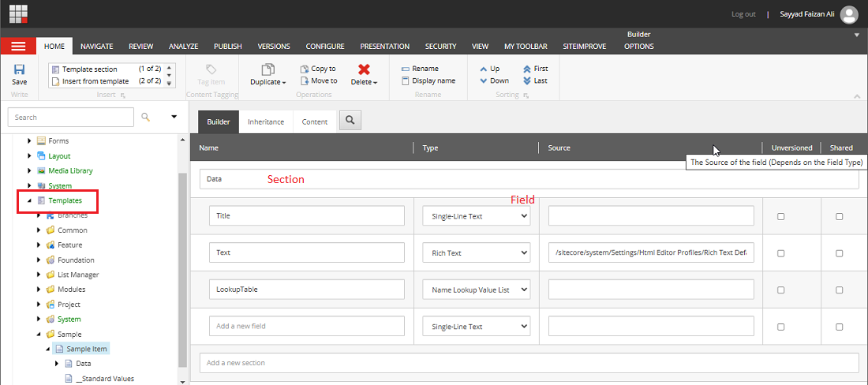Open the PUBLISH ribbon tab
The width and height of the screenshot is (868, 385).
pos(227,47)
